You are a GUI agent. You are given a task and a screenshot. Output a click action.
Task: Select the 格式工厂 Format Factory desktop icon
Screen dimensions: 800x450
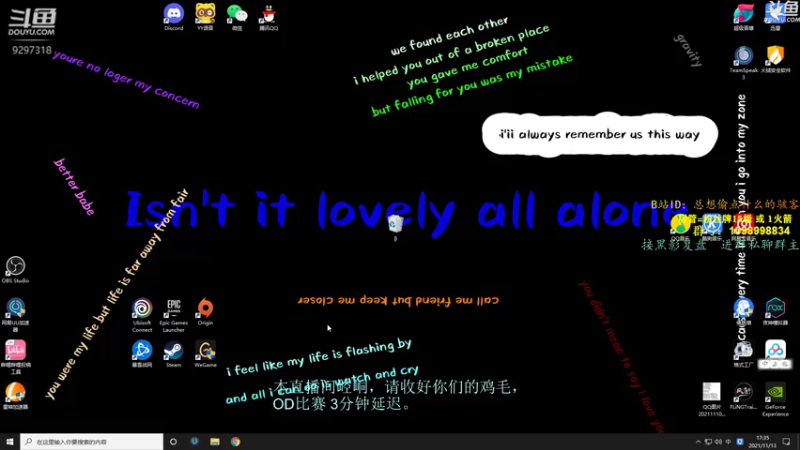pos(743,354)
